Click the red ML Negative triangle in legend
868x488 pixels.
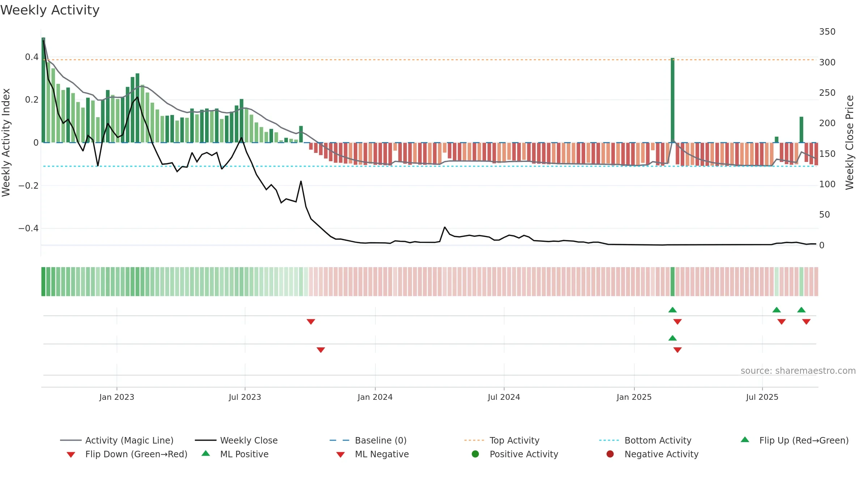340,455
